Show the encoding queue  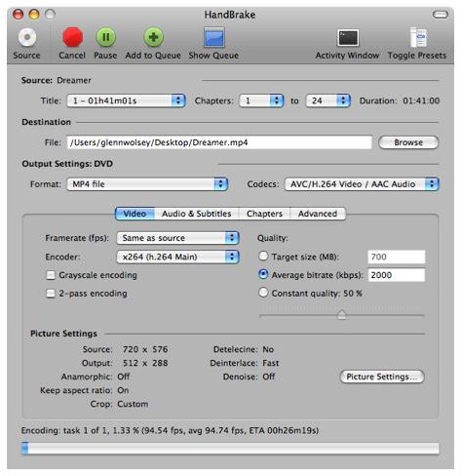click(x=213, y=37)
